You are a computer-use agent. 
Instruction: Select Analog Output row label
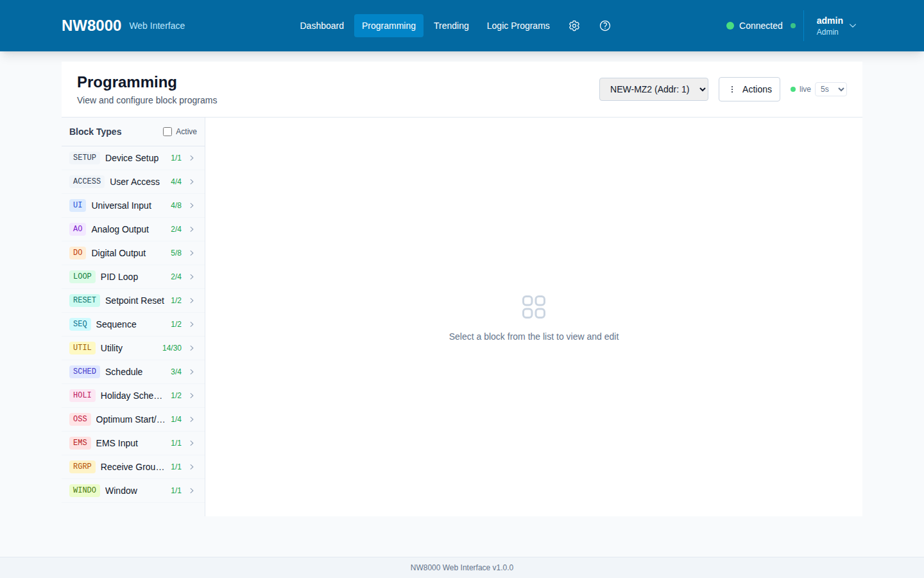tap(120, 229)
